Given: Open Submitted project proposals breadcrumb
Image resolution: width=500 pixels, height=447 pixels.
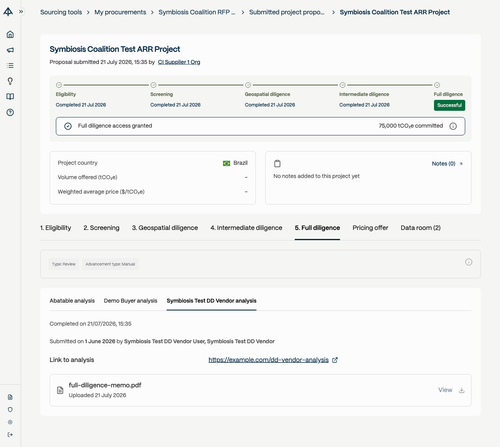Looking at the screenshot, I should pos(287,12).
